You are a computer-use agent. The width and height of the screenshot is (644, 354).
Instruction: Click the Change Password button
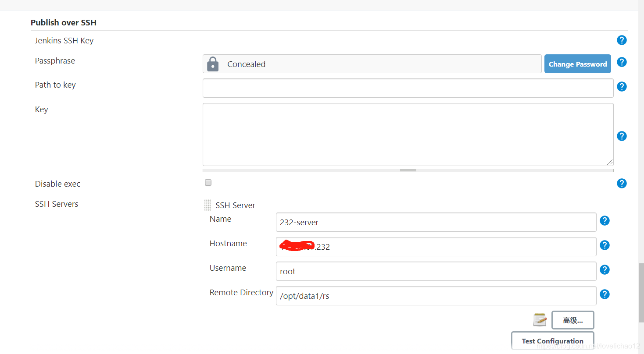click(x=578, y=64)
